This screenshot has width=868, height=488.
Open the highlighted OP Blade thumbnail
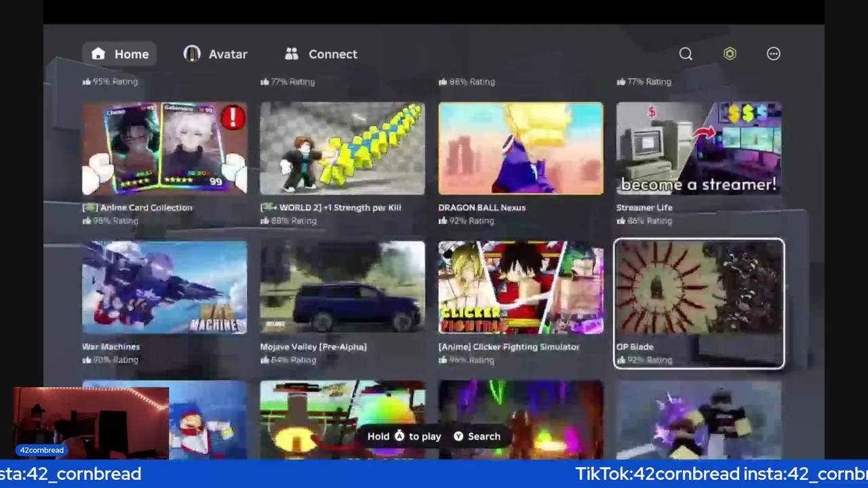(698, 287)
